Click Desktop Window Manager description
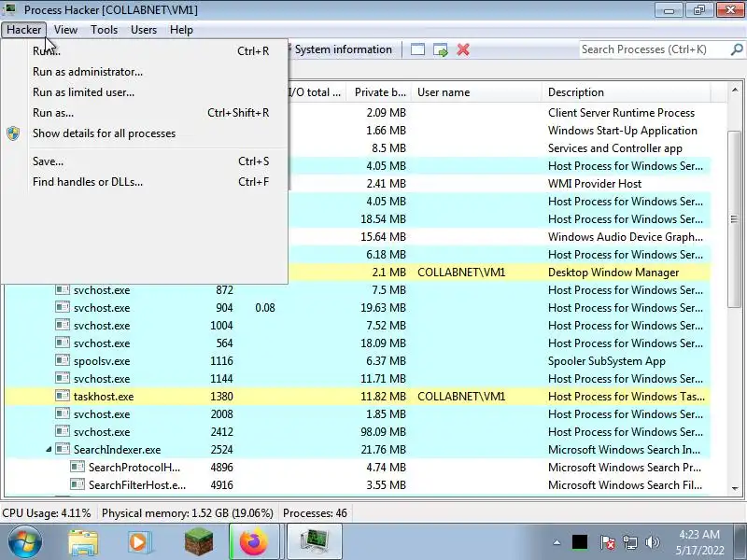Screen dimensions: 747x560 click(x=613, y=273)
